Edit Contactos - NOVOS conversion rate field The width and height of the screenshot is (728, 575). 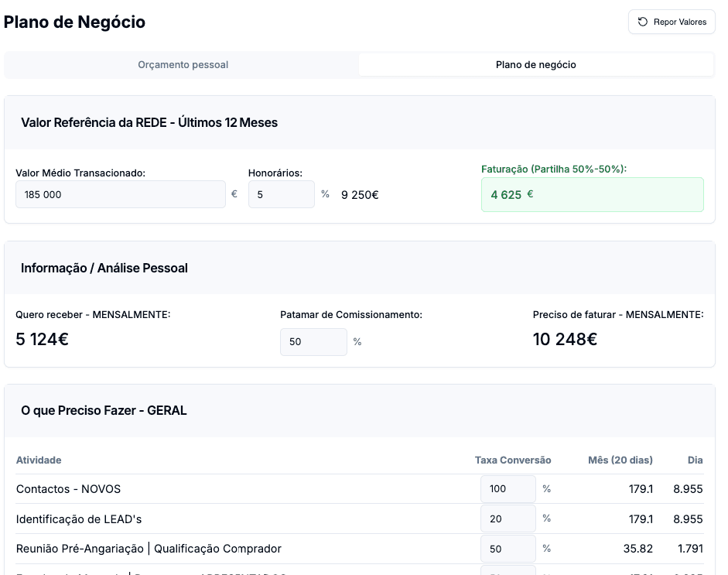pos(508,489)
